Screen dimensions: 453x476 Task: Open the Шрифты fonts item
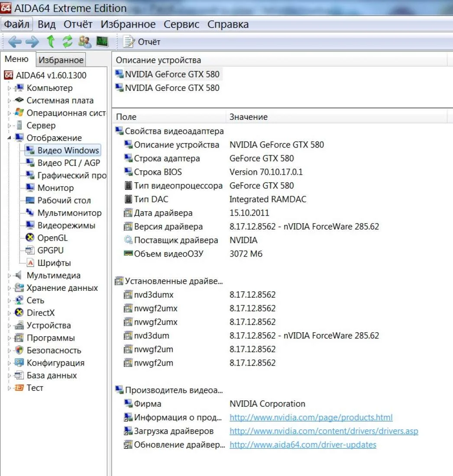tap(54, 263)
